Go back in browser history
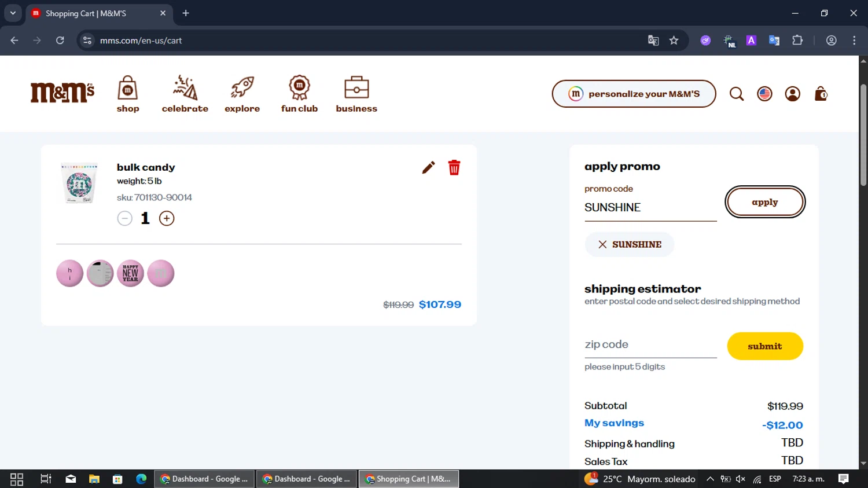868x488 pixels. coord(14,41)
